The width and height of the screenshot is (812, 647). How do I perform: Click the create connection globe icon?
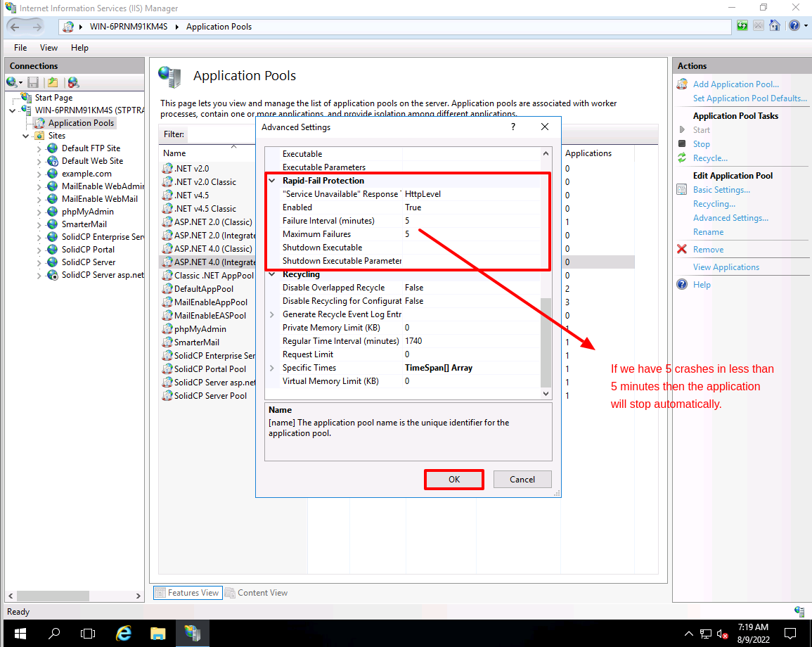coord(11,82)
